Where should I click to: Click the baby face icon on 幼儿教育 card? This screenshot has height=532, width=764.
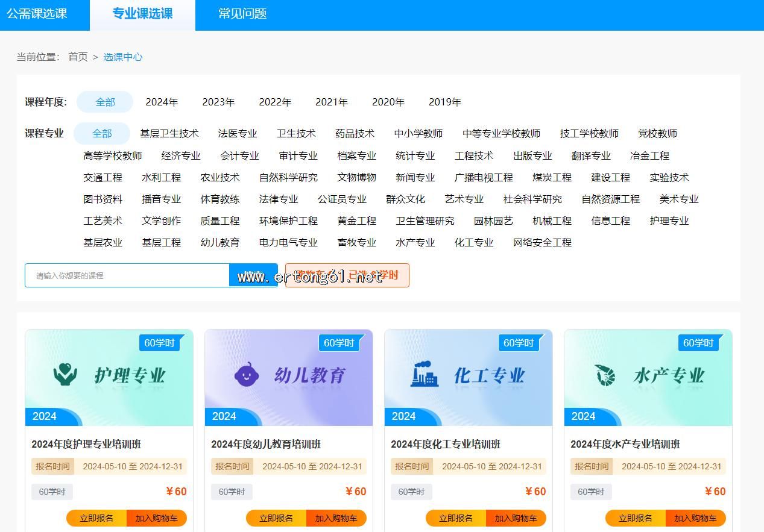click(245, 374)
